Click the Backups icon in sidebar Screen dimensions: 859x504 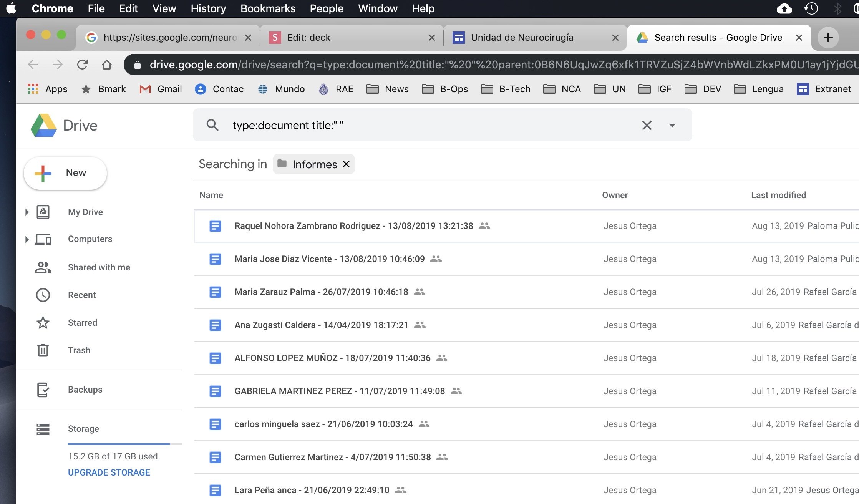[x=43, y=390]
